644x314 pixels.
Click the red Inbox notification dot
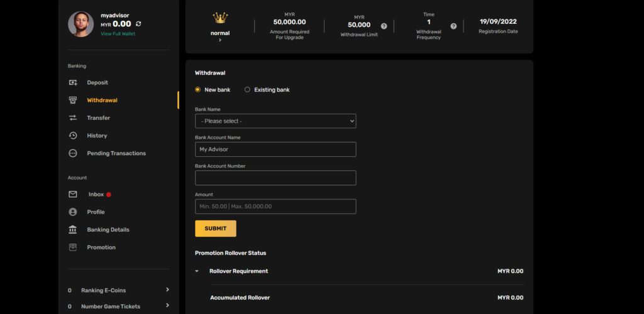(x=109, y=195)
